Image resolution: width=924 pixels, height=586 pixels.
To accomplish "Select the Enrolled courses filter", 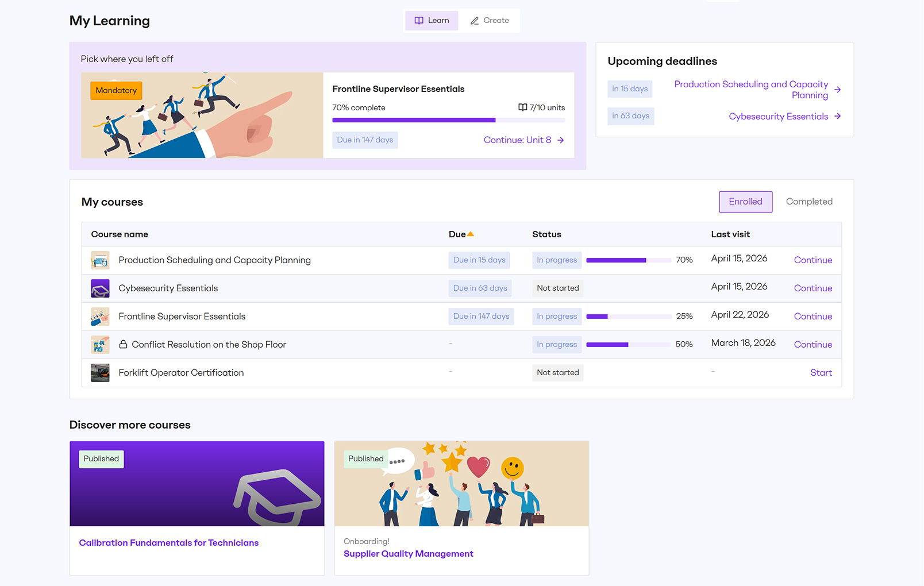I will 745,201.
